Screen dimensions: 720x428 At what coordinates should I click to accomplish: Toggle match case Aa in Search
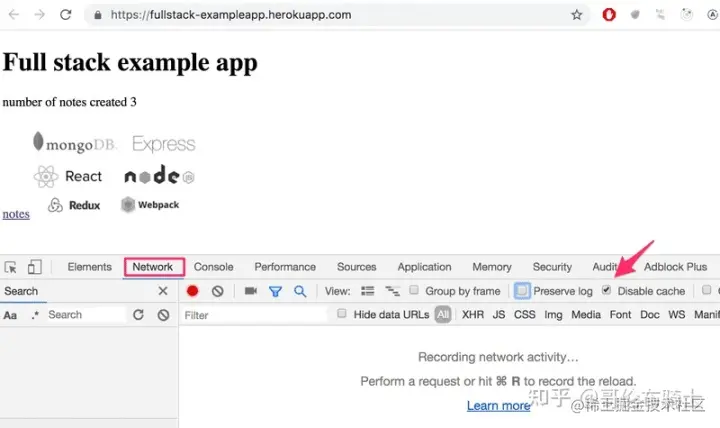tap(10, 315)
